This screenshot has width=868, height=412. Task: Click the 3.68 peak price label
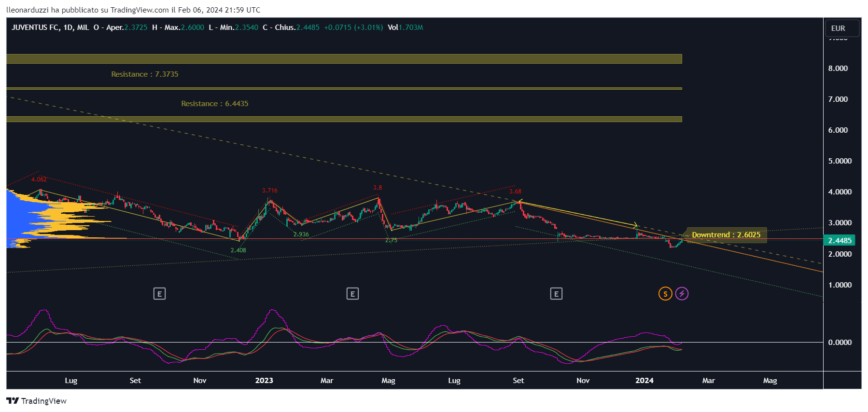tap(515, 192)
